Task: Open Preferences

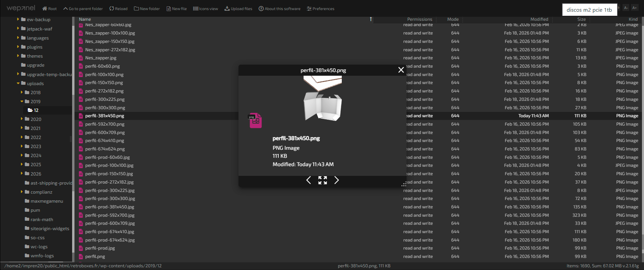Action: pos(320,9)
